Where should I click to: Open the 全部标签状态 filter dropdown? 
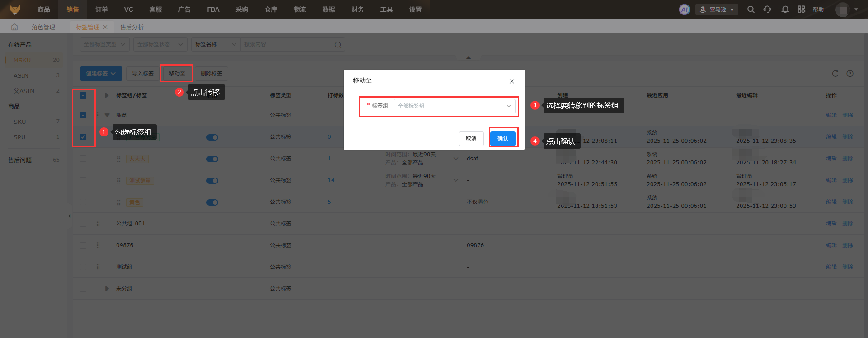[160, 44]
